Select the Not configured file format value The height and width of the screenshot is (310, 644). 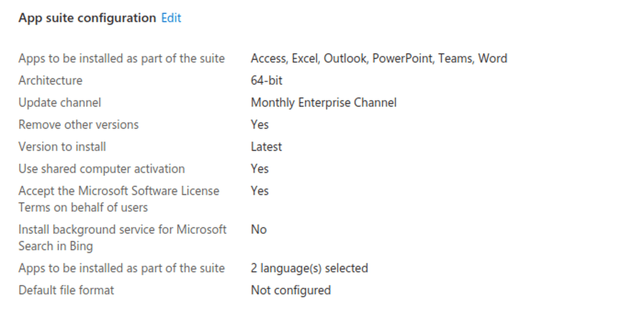(x=291, y=290)
